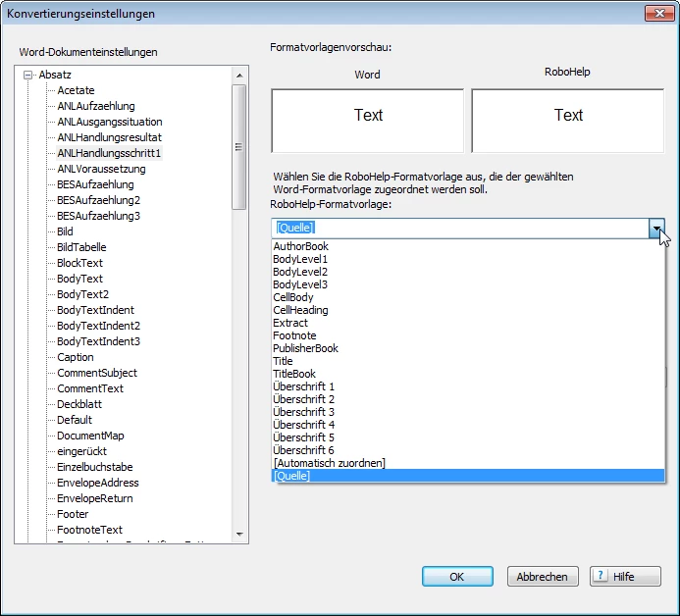The image size is (680, 616).
Task: Select BESAufzaehlung2 tree item
Action: (98, 200)
